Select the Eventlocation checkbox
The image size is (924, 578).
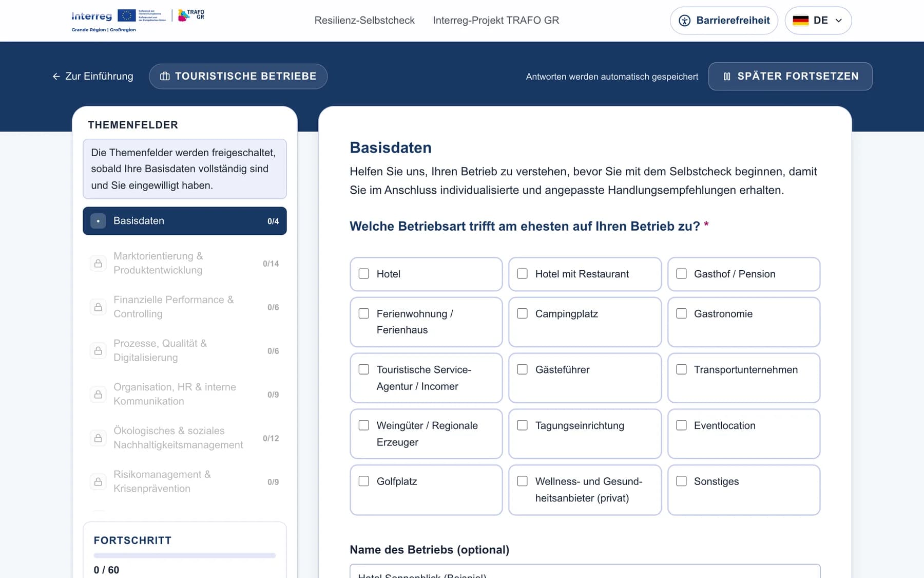682,425
